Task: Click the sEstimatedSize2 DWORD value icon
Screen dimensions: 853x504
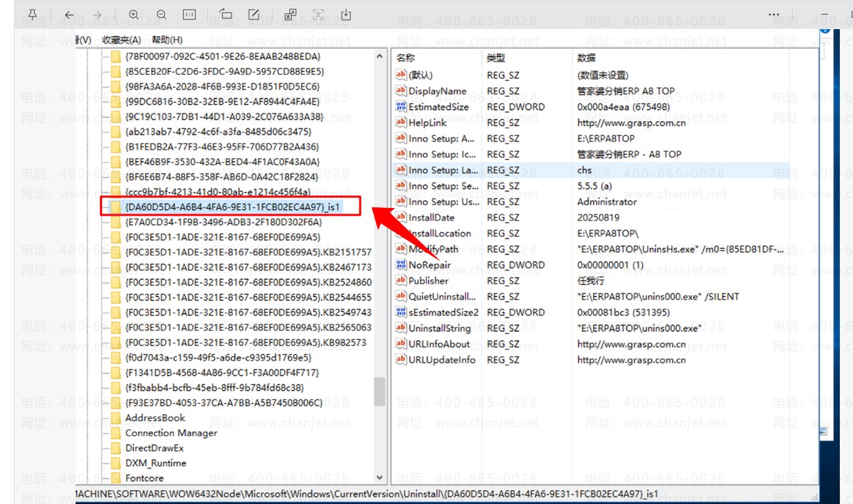Action: pyautogui.click(x=400, y=313)
